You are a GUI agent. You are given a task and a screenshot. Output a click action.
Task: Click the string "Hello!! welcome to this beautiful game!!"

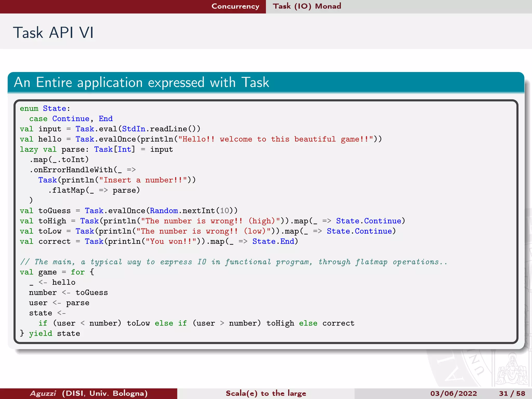[x=276, y=139]
